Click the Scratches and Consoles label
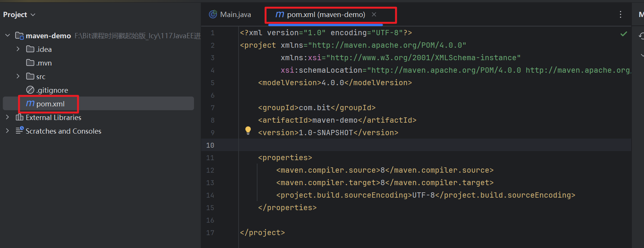 pos(64,131)
